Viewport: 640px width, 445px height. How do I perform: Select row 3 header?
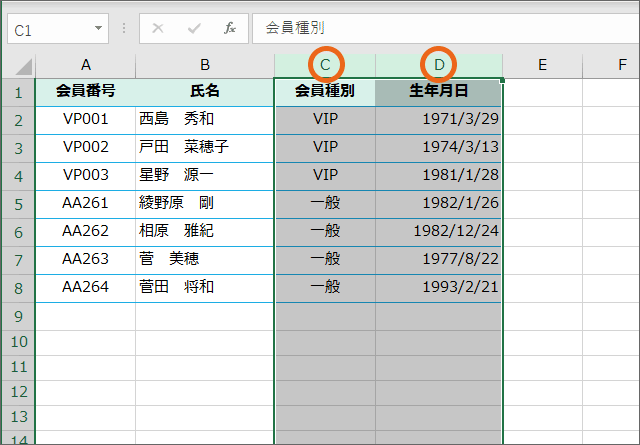(18, 149)
